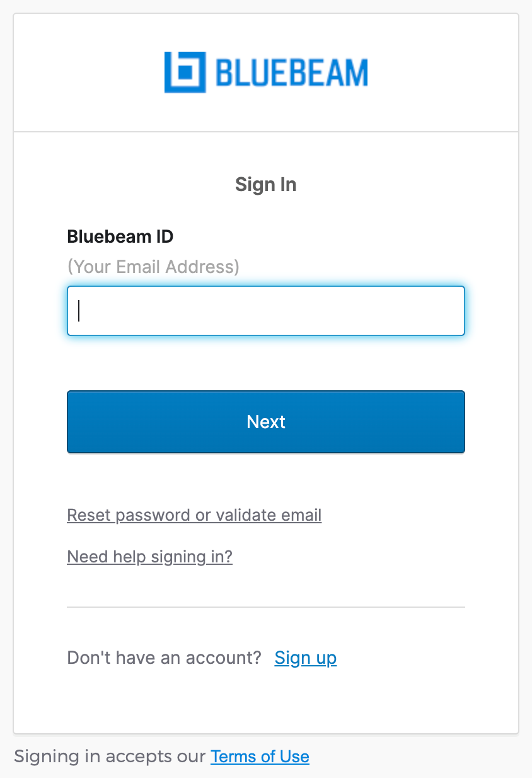
Task: Select the blue square Bluebeam emblem
Action: 184,71
